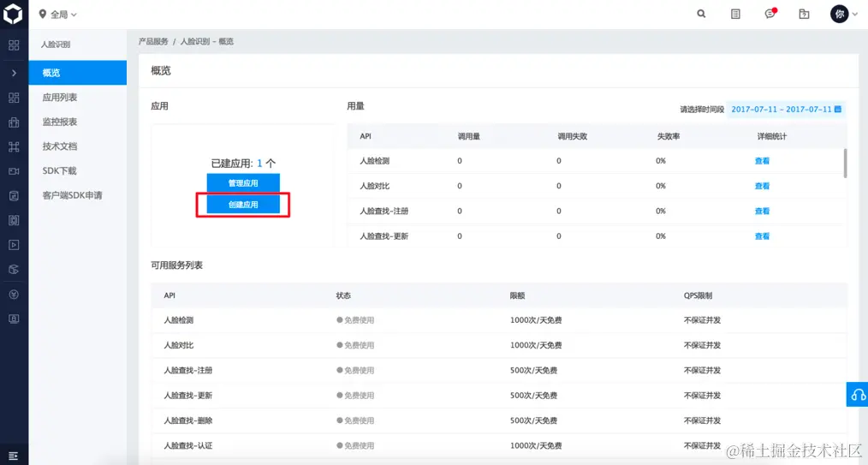The image size is (868, 465).
Task: Click the suitcase-shaped sidebar icon
Action: coord(14,122)
